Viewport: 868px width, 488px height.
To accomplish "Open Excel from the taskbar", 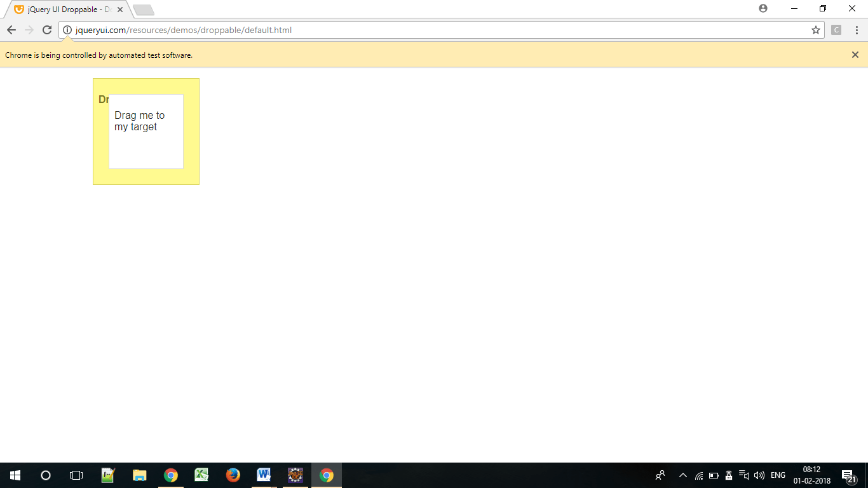I will [201, 475].
